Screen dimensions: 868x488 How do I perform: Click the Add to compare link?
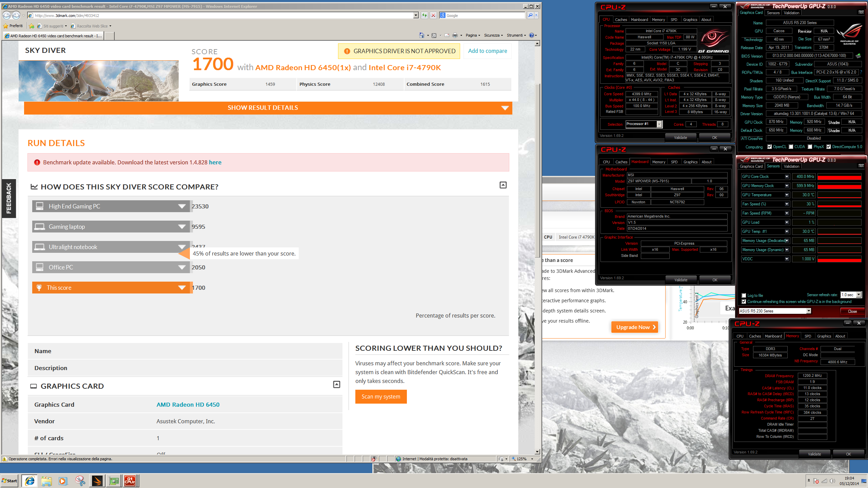click(x=488, y=51)
